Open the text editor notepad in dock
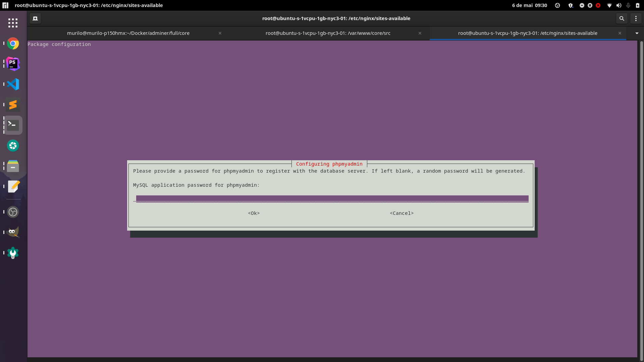Image resolution: width=644 pixels, height=362 pixels. point(13,186)
